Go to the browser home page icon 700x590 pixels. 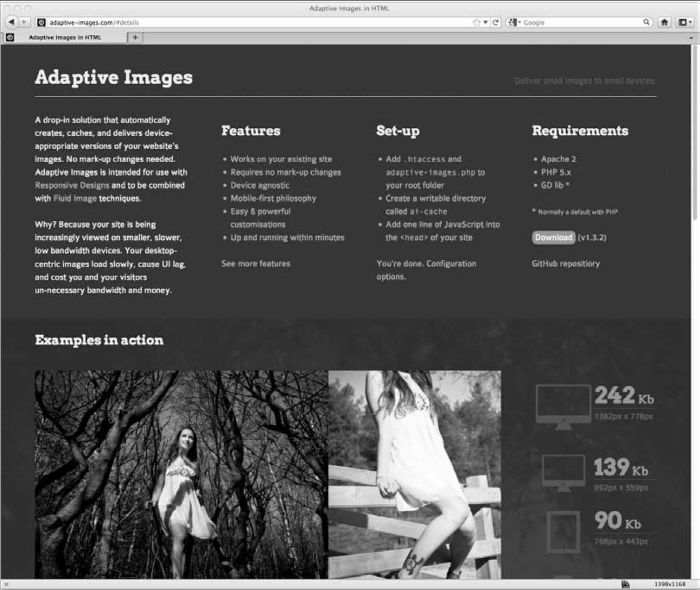coord(664,22)
